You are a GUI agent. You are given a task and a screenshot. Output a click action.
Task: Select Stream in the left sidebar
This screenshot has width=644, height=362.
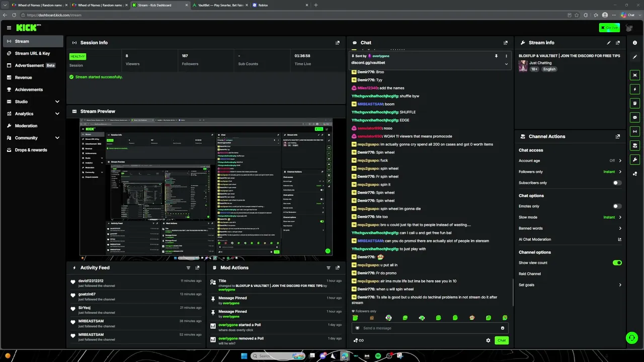[33, 41]
